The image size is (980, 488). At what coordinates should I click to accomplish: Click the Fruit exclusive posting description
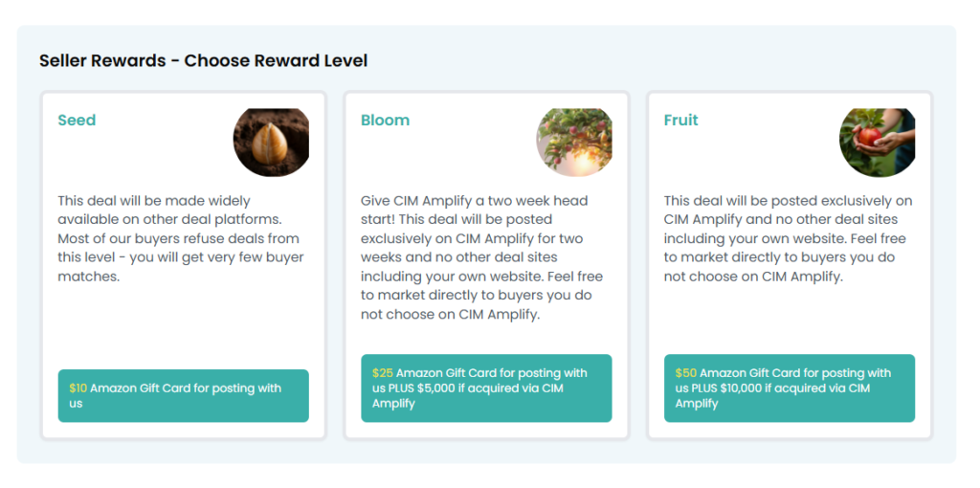pos(788,238)
